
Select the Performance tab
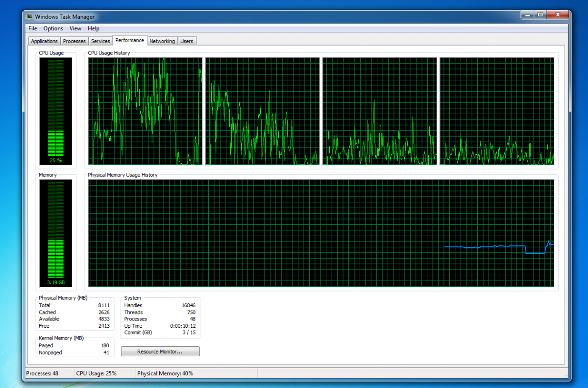click(130, 40)
